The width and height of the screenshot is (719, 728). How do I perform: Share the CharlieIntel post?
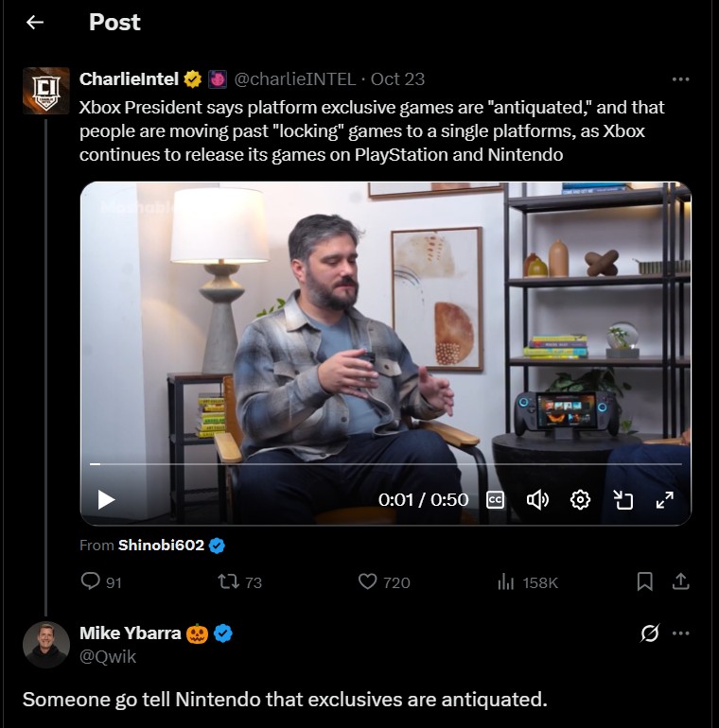(679, 581)
